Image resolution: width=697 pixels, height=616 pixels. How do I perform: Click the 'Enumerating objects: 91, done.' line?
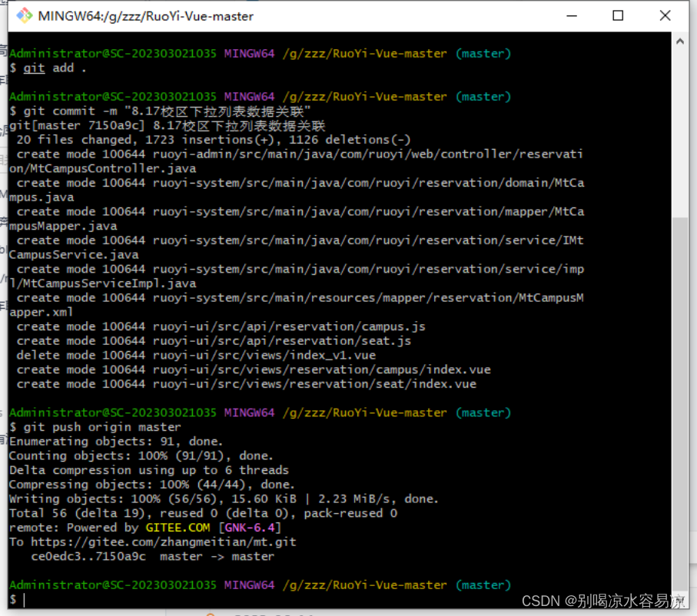coord(116,442)
